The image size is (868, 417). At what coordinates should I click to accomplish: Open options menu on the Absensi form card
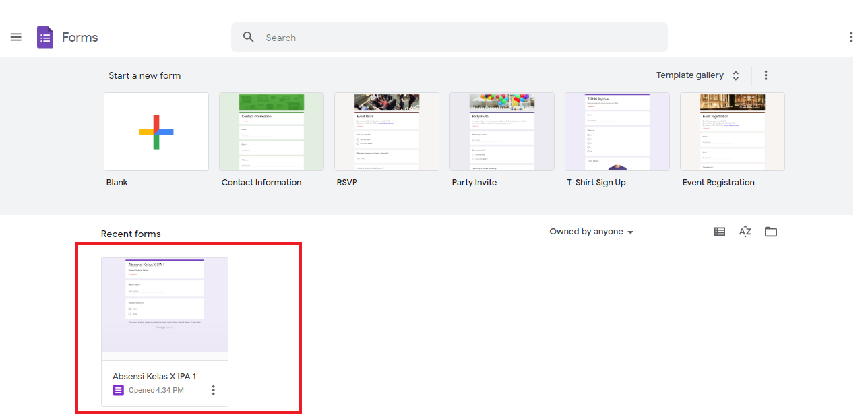point(214,390)
